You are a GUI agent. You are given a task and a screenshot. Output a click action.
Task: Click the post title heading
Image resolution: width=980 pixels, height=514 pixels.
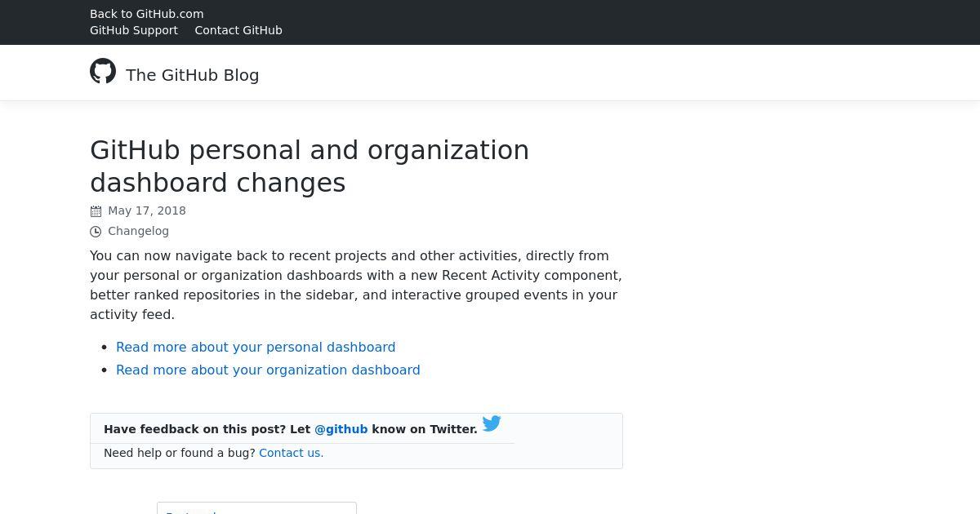(310, 166)
